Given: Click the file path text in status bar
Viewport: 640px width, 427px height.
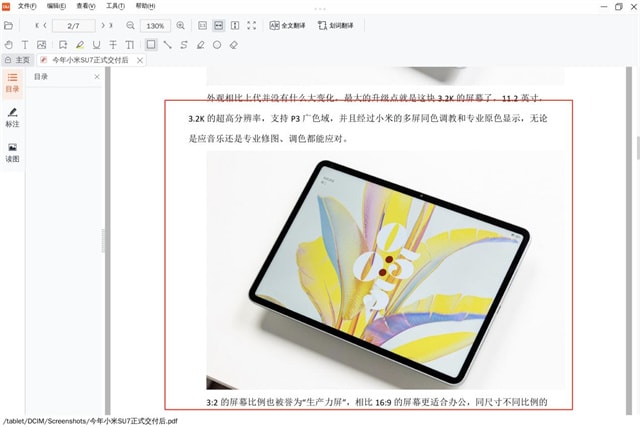Looking at the screenshot, I should (x=90, y=421).
